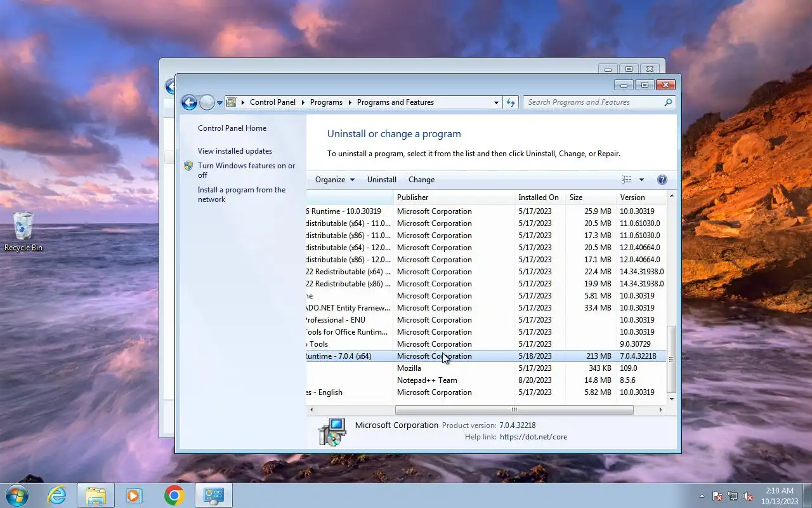Launch Windows Media Player from taskbar

(134, 495)
